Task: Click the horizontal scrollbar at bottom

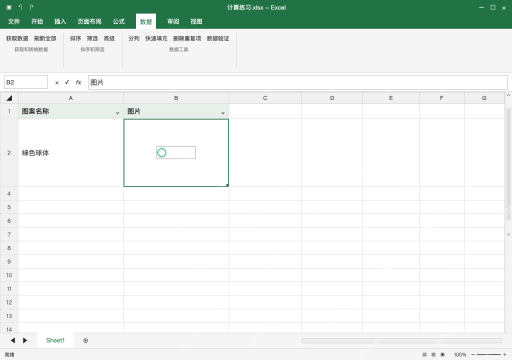Action: coord(402,341)
